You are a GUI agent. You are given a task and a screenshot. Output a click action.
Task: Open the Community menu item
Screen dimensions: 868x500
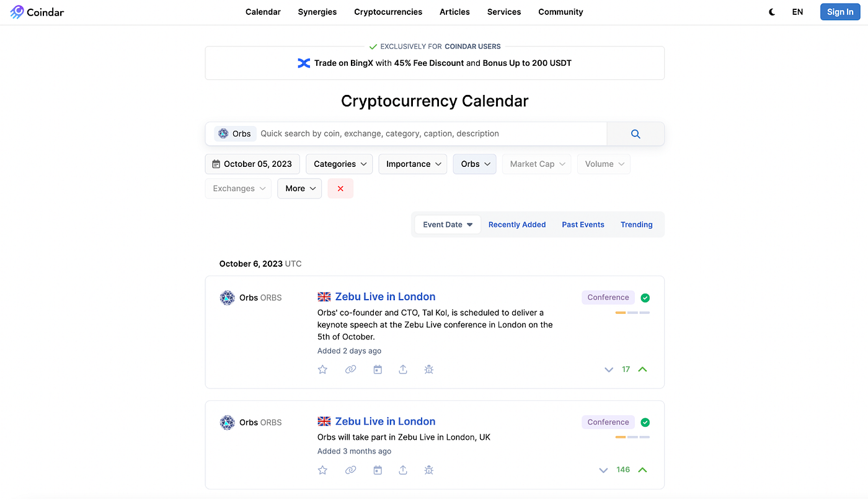point(560,12)
